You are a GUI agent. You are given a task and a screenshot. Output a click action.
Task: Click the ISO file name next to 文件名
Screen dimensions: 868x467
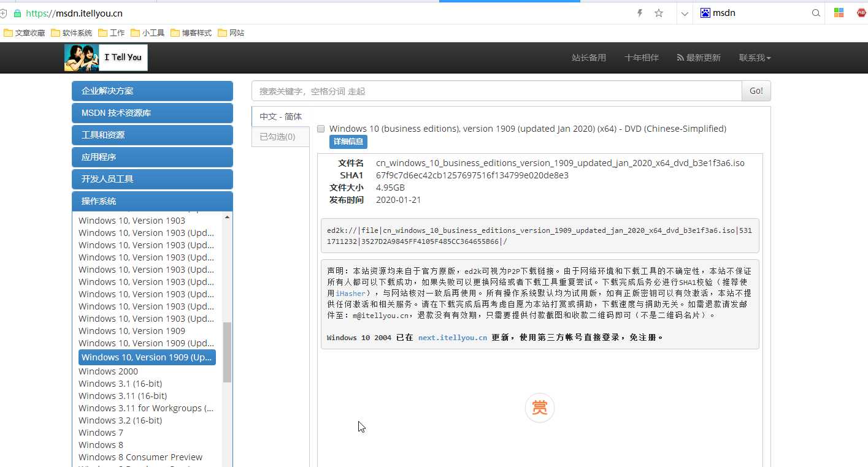coord(560,163)
